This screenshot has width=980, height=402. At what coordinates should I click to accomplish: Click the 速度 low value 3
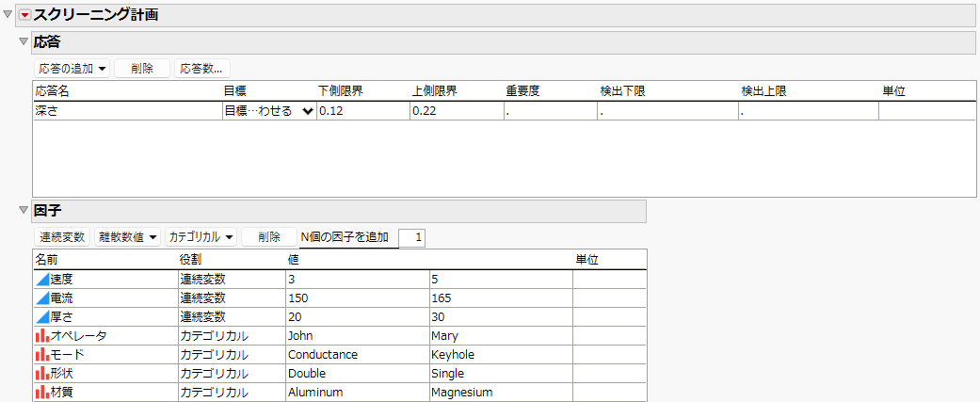[x=356, y=279]
